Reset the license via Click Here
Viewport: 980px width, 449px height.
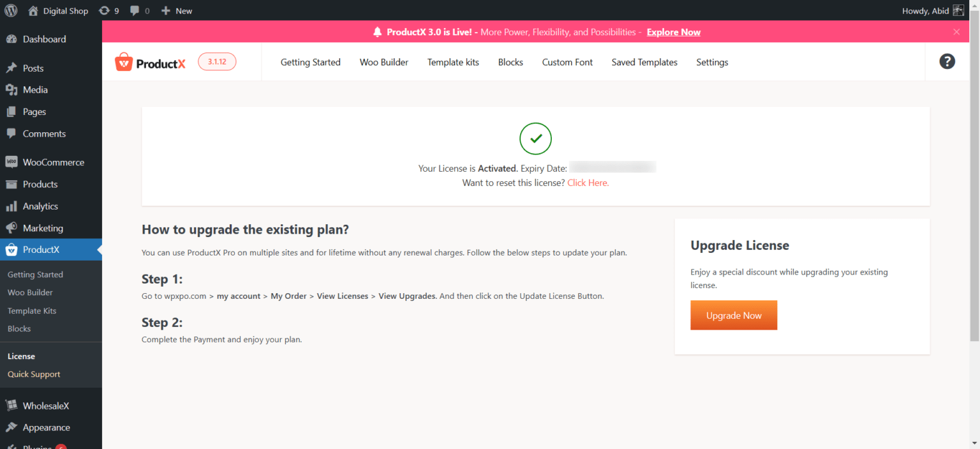point(588,183)
